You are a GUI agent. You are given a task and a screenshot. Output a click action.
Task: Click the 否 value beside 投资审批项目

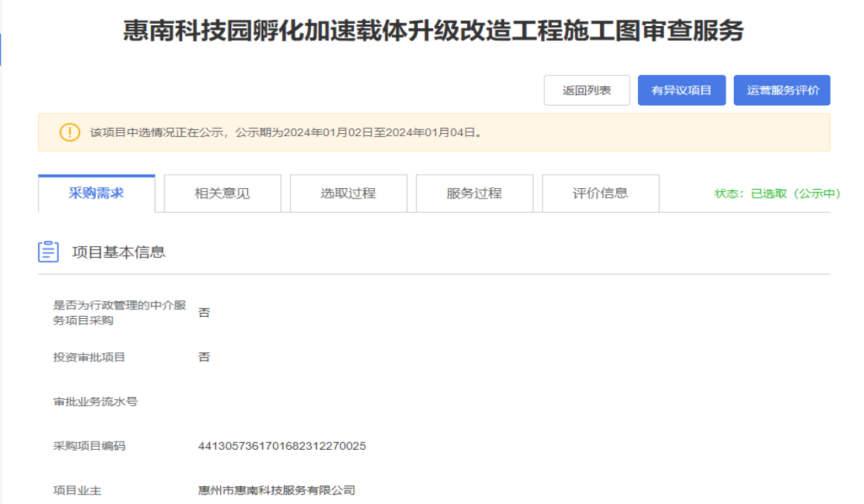coord(204,357)
